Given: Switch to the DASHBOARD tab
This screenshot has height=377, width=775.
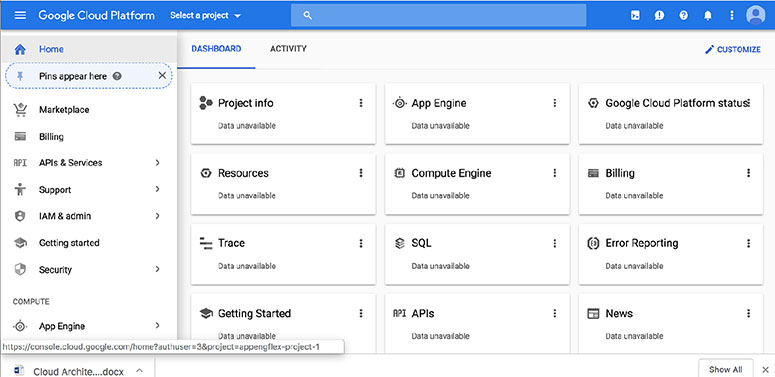Looking at the screenshot, I should pos(216,49).
